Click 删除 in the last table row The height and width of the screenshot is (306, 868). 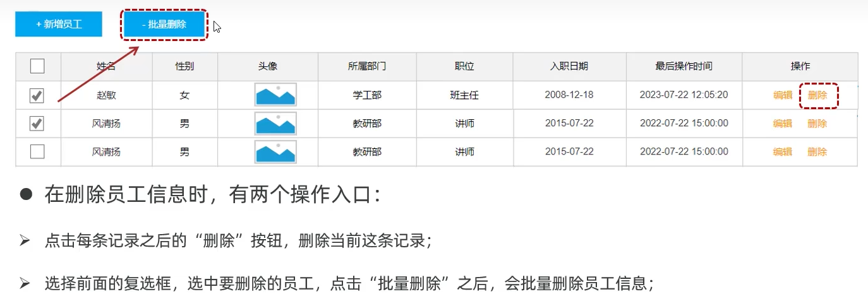point(817,152)
